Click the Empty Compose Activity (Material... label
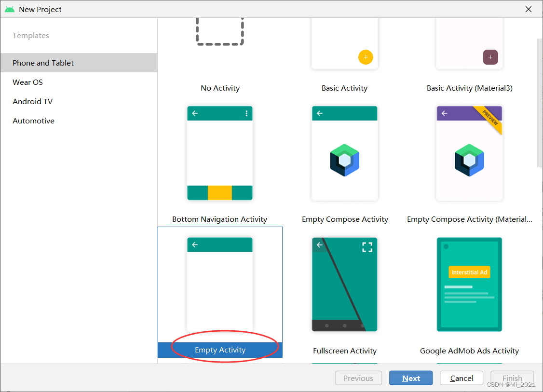The image size is (543, 392). 470,219
